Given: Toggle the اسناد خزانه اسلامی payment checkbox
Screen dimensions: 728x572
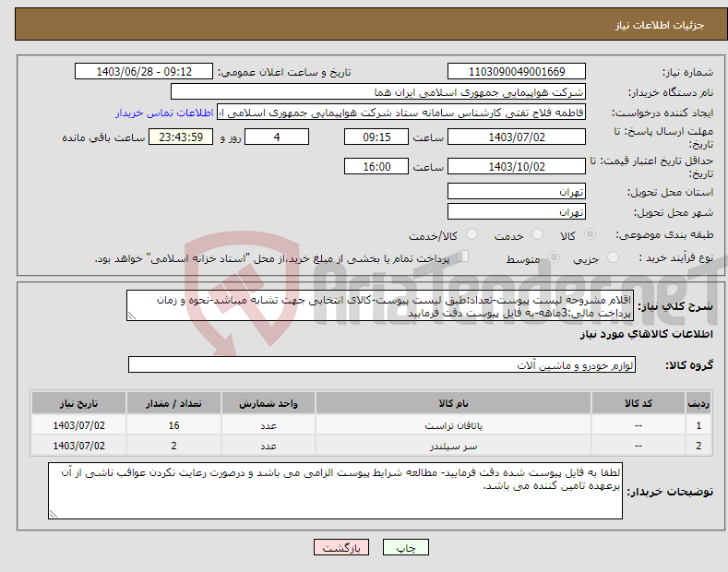Looking at the screenshot, I should tap(463, 256).
